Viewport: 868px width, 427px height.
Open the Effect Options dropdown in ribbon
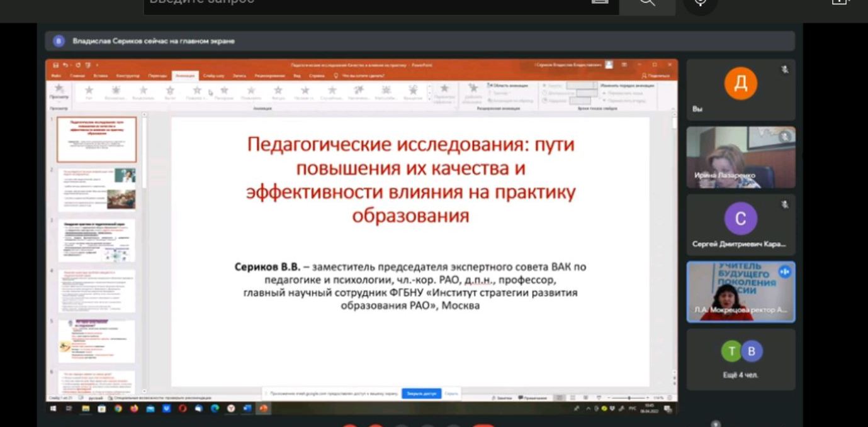444,92
